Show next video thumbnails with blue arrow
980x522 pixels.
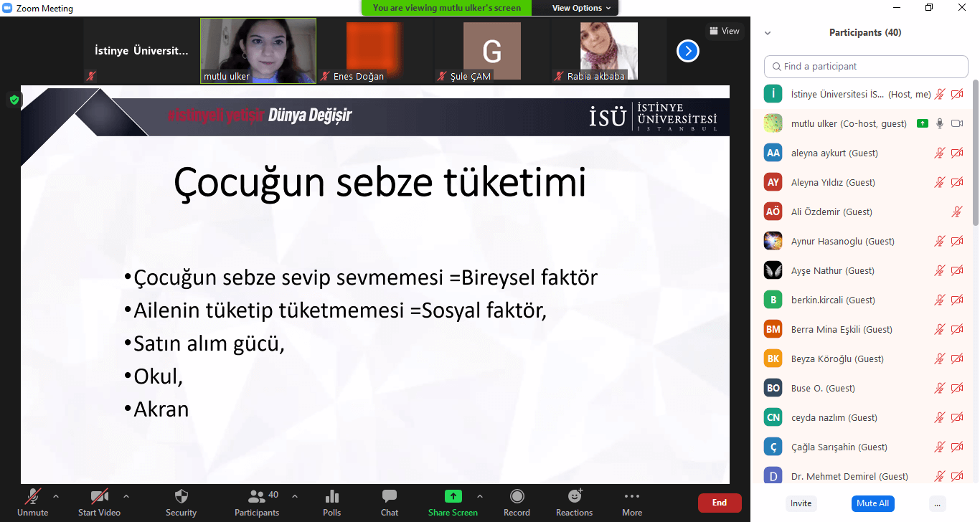[x=687, y=51]
